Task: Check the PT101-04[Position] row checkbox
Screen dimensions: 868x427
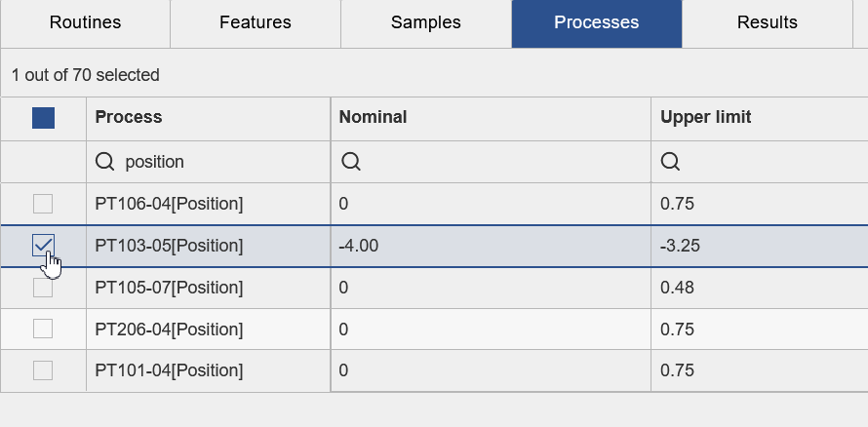Action: tap(43, 370)
